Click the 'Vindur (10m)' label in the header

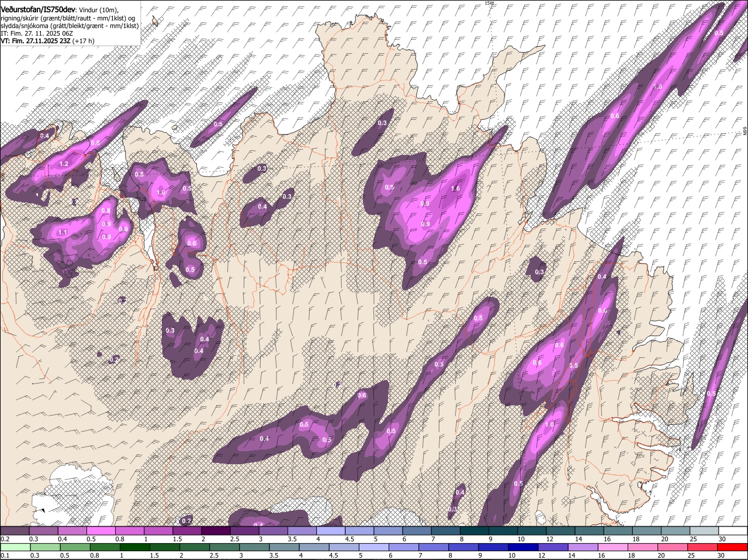pyautogui.click(x=98, y=11)
